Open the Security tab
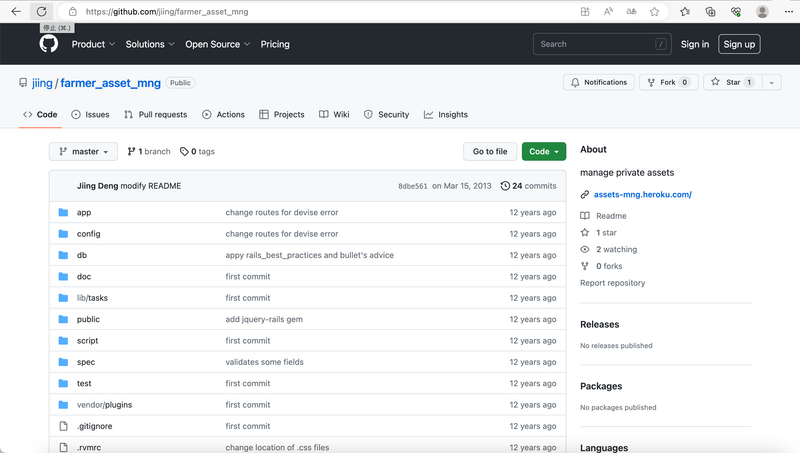Image resolution: width=800 pixels, height=453 pixels. pyautogui.click(x=387, y=115)
